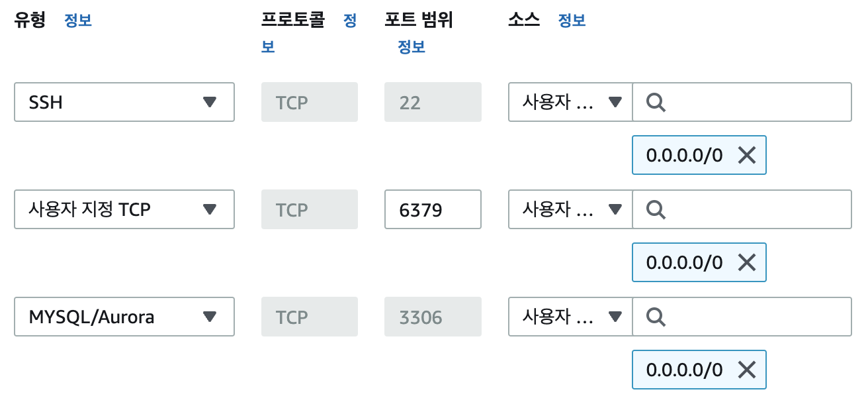Screen dimensions: 868x412
Task: Open 정보 link next to 프로토콜
Action: tap(350, 21)
